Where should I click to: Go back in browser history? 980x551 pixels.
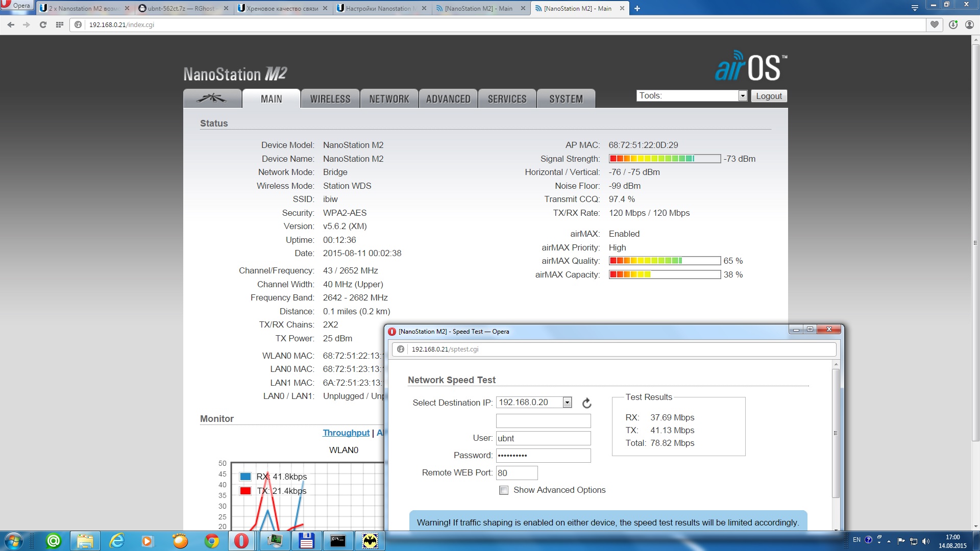[11, 24]
